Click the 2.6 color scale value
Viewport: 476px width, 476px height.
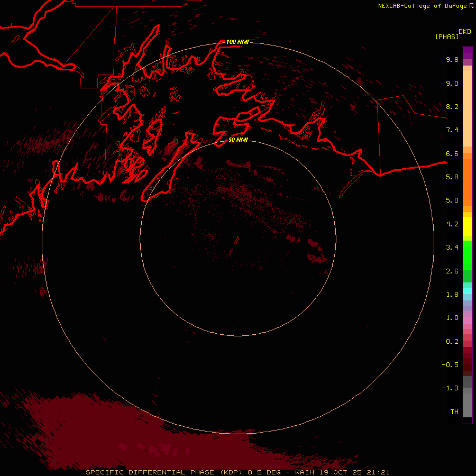point(452,271)
